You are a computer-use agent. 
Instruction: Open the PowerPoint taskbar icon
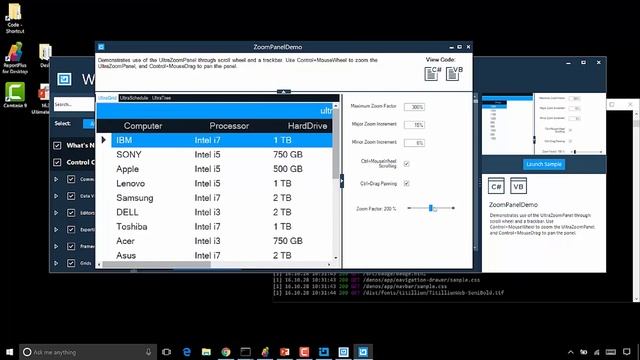(284, 352)
